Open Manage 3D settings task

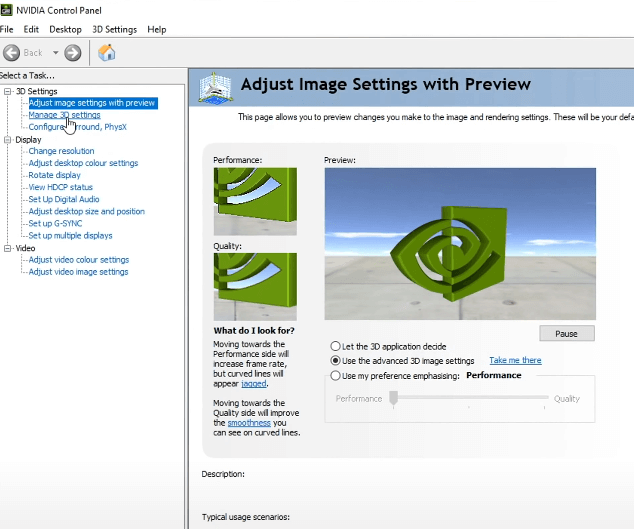64,115
